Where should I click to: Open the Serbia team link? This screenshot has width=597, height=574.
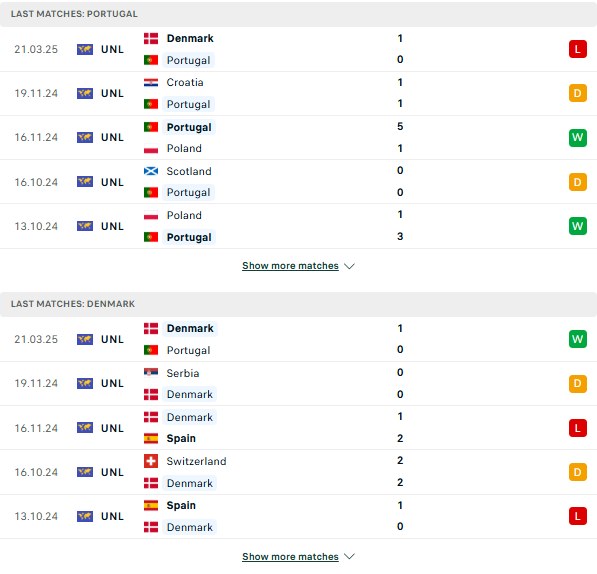(183, 373)
